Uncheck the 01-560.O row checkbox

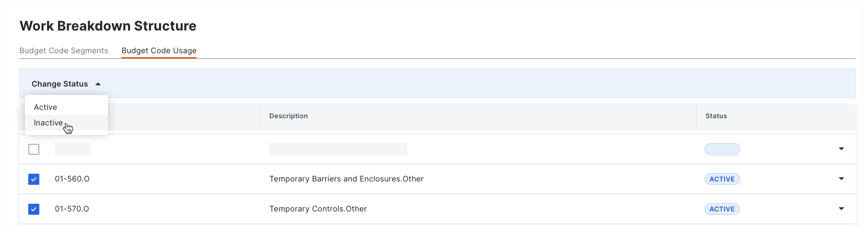point(34,179)
